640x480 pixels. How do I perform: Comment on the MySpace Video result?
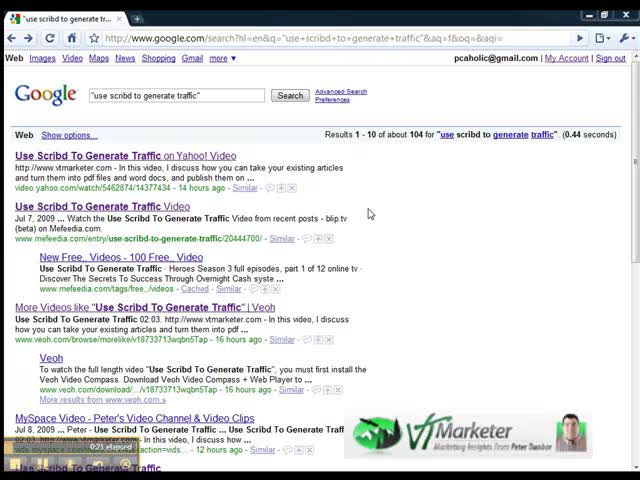[x=287, y=450]
